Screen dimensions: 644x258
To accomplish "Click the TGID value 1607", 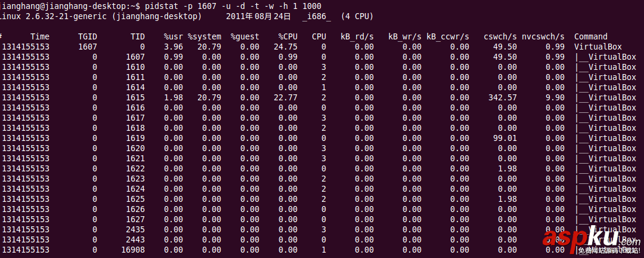I will click(x=88, y=47).
